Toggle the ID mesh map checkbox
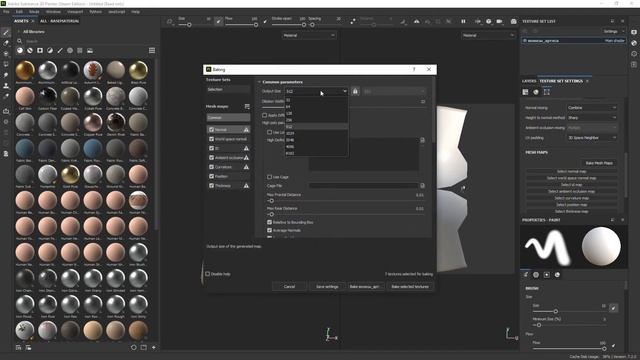The width and height of the screenshot is (640, 360). pos(211,148)
